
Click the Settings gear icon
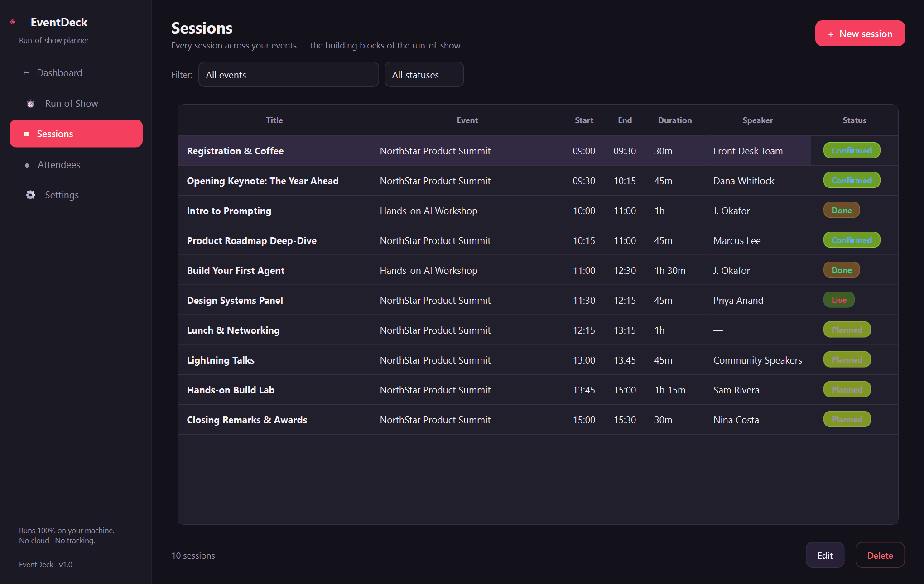tap(30, 195)
